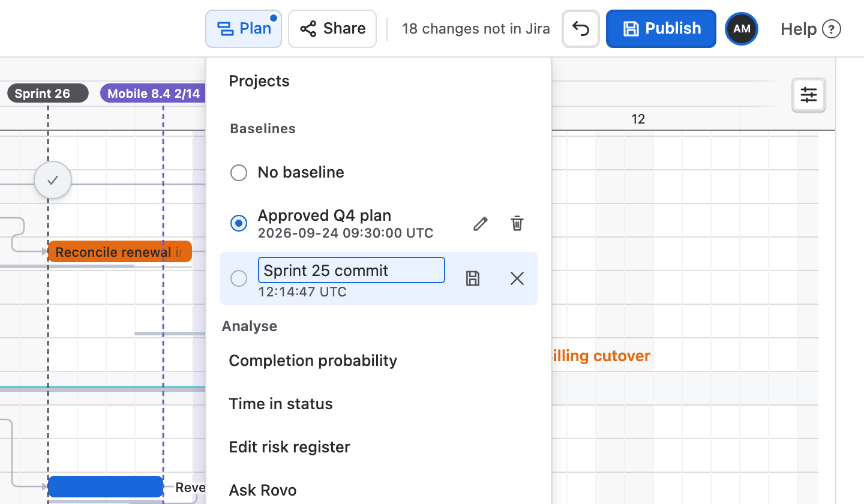Select the No baseline radio option
Viewport: 864px width, 504px height.
tap(239, 173)
